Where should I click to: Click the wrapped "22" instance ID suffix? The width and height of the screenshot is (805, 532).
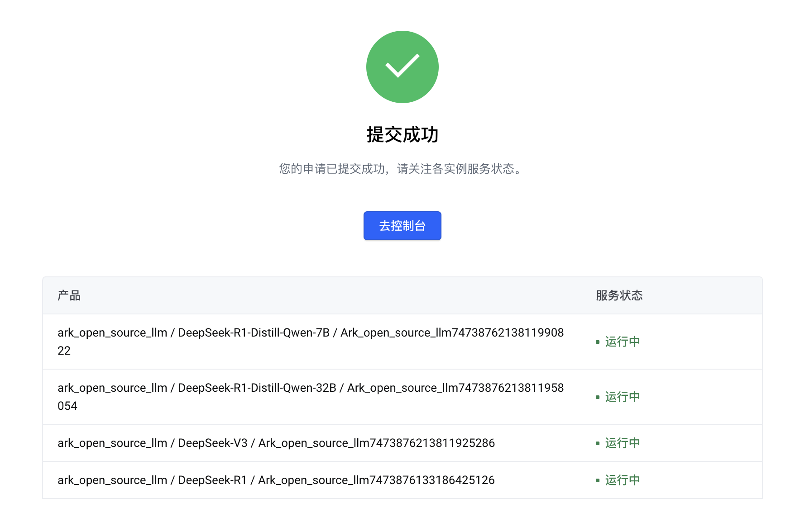64,351
